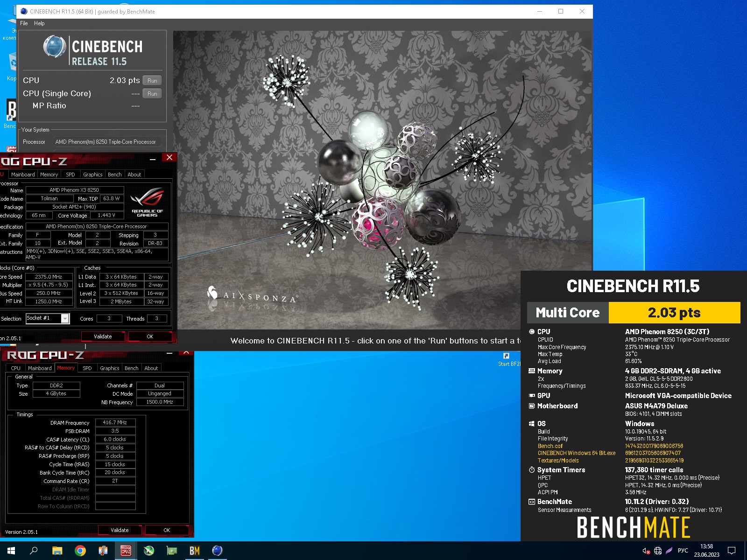Switch to CPU tab in lower CPU-Z window
The image size is (747, 560).
point(16,368)
